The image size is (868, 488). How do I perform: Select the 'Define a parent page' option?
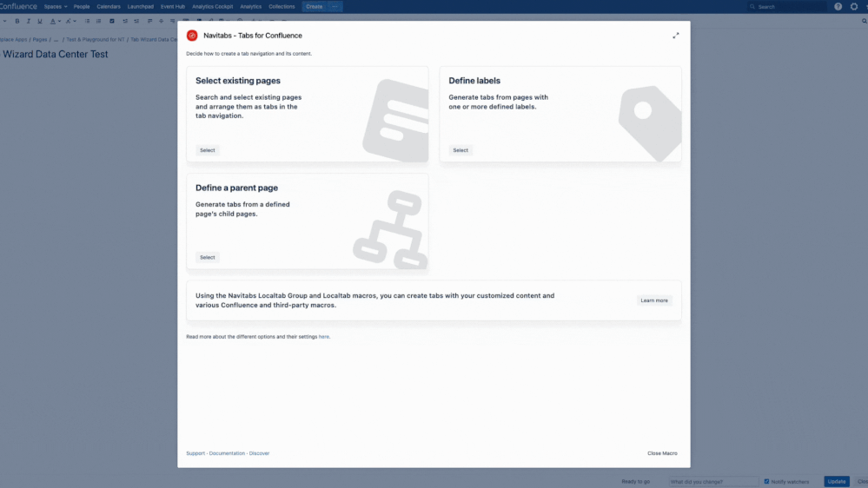tap(208, 257)
